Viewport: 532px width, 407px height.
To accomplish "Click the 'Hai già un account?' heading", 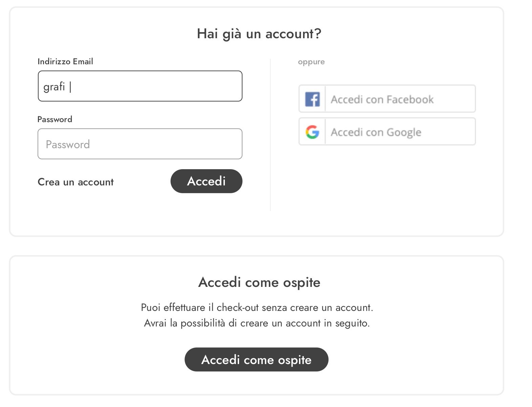I will [x=259, y=34].
